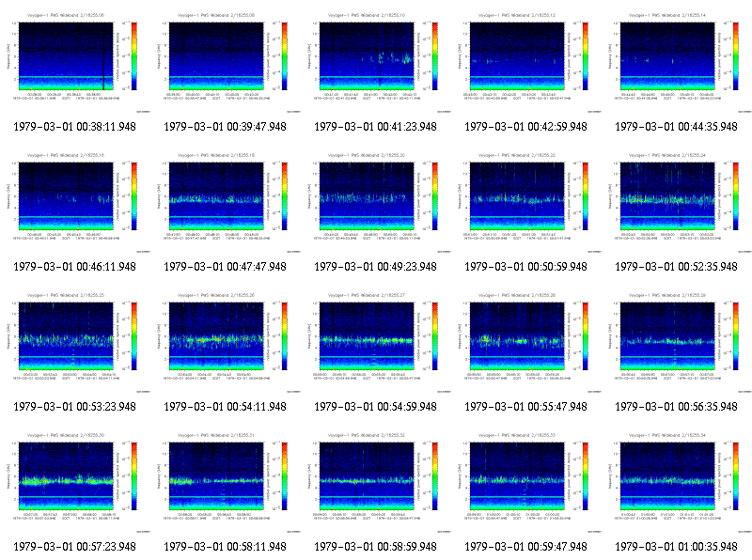Select the caption "1979-03-01 01:00:35.948"

(676, 547)
